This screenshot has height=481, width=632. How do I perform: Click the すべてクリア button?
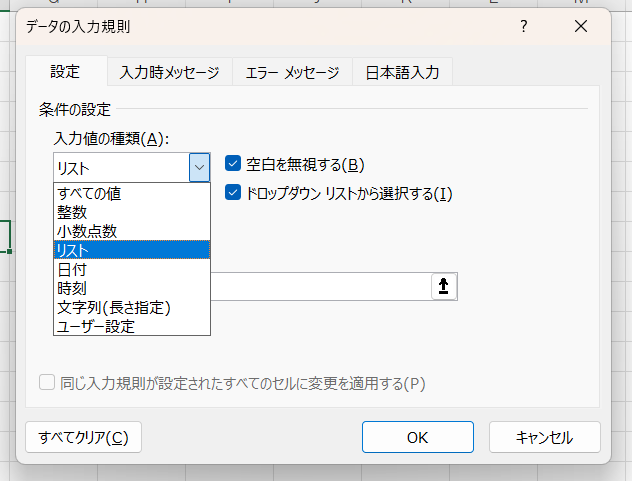coord(84,437)
